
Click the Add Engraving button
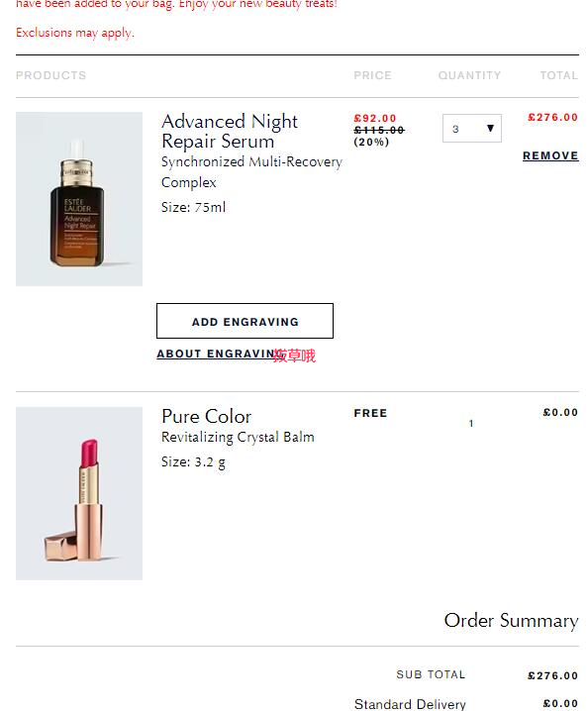click(245, 321)
